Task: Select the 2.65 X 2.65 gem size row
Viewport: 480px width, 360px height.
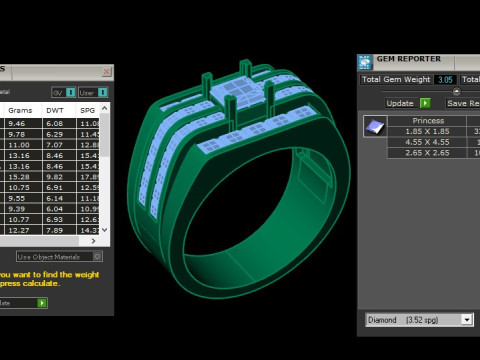Action: pos(427,153)
